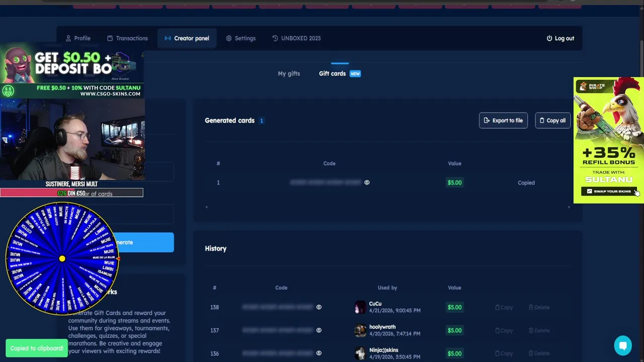This screenshot has width=644, height=362.
Task: Click Delete in row 138
Action: 539,307
